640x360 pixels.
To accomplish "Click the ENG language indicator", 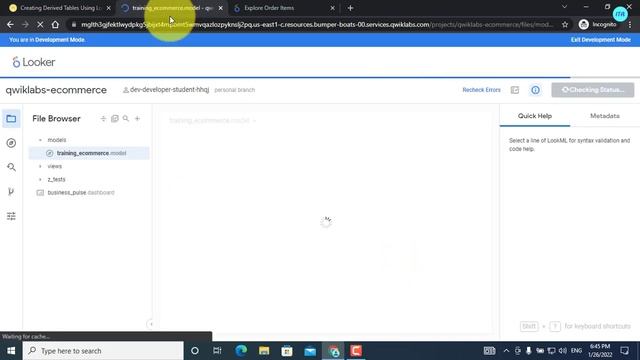I will [x=576, y=351].
